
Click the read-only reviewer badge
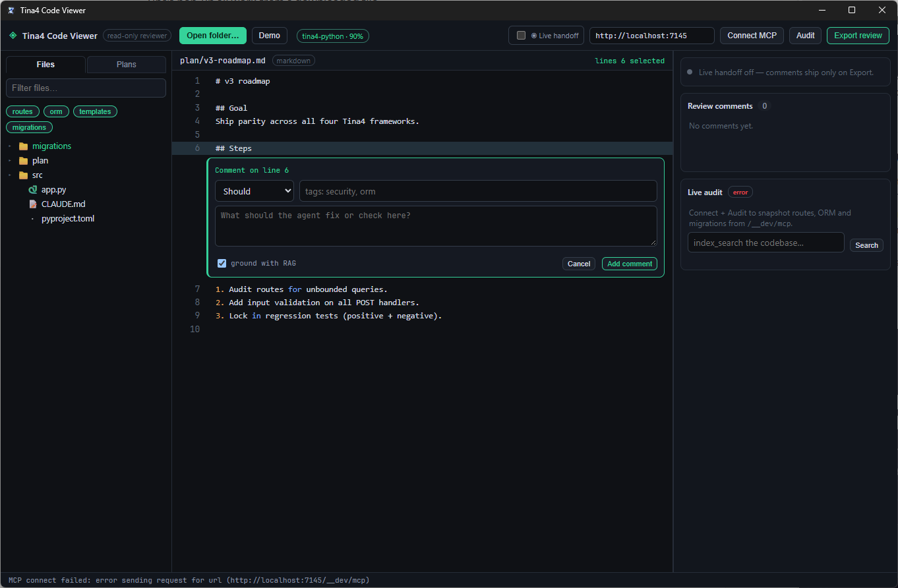click(x=137, y=36)
